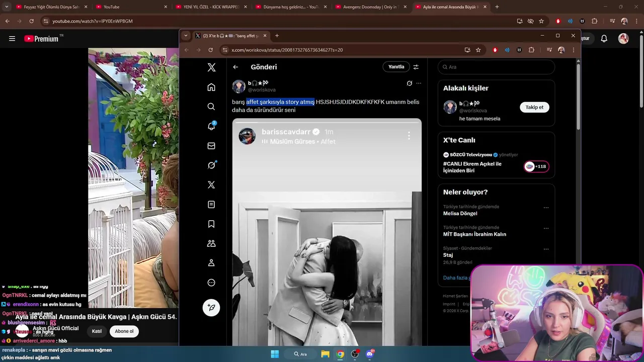Reload the x.com page

pyautogui.click(x=210, y=50)
